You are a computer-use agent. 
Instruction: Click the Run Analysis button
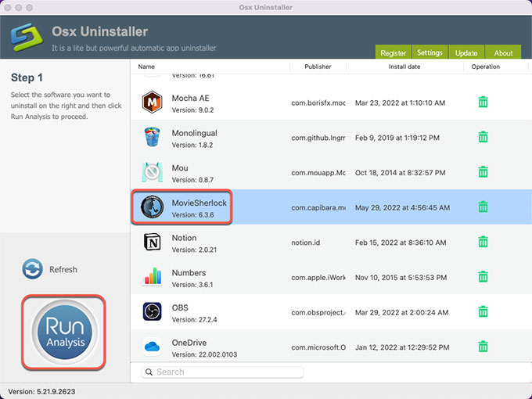[x=64, y=332]
